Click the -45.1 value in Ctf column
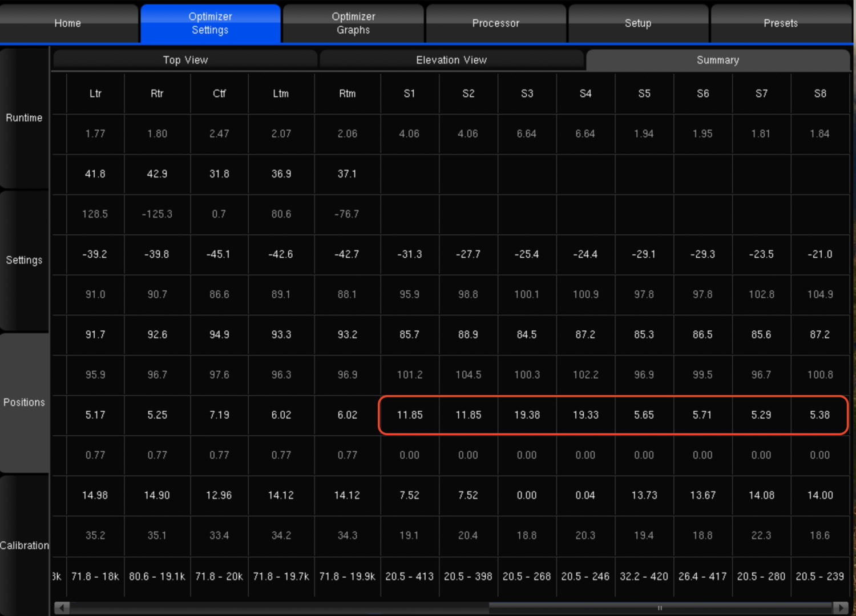This screenshot has height=616, width=856. (219, 254)
